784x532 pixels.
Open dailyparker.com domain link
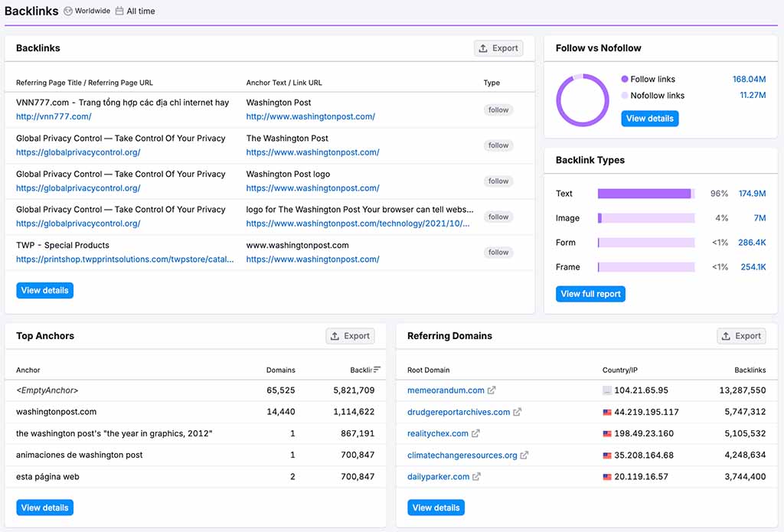439,476
